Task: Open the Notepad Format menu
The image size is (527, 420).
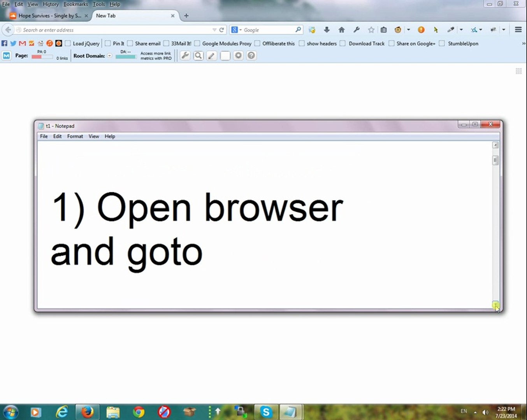Action: [75, 136]
